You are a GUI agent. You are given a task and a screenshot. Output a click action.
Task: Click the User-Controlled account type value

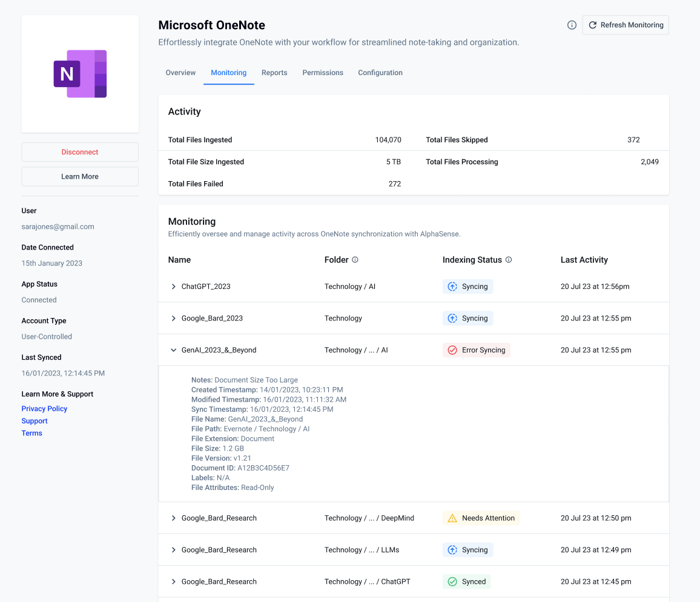[x=47, y=337]
